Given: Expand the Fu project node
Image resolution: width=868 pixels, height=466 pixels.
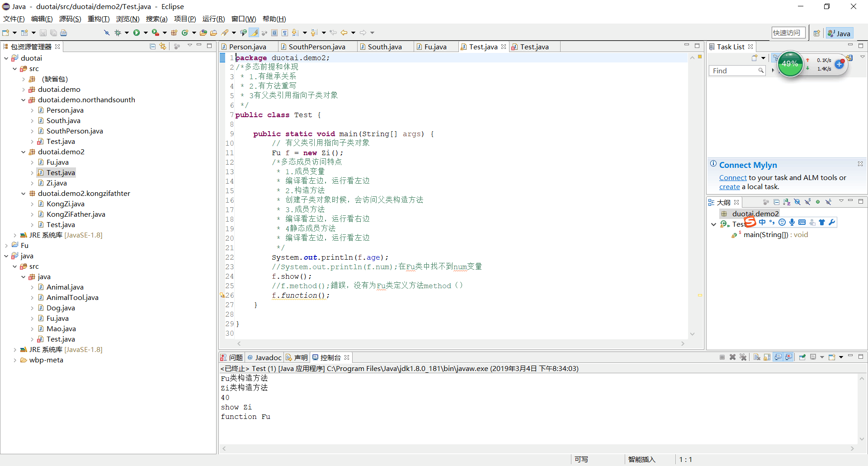Looking at the screenshot, I should [6, 246].
